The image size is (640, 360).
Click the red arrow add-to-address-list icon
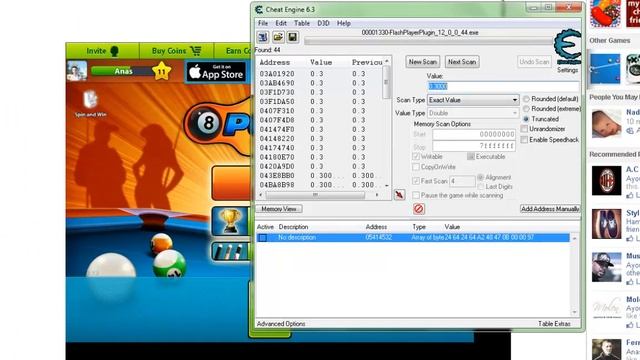pyautogui.click(x=399, y=195)
